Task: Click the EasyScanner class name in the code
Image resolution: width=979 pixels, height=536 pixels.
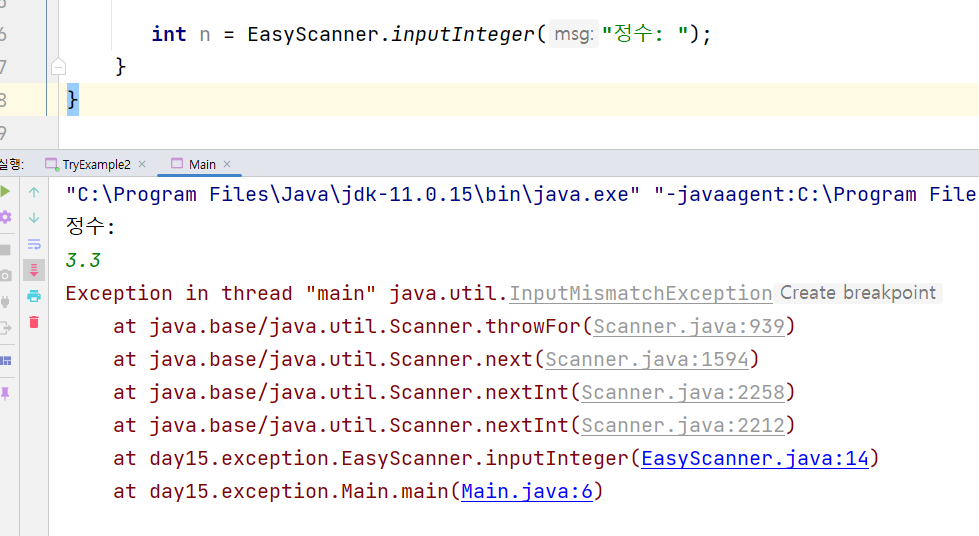Action: (313, 34)
